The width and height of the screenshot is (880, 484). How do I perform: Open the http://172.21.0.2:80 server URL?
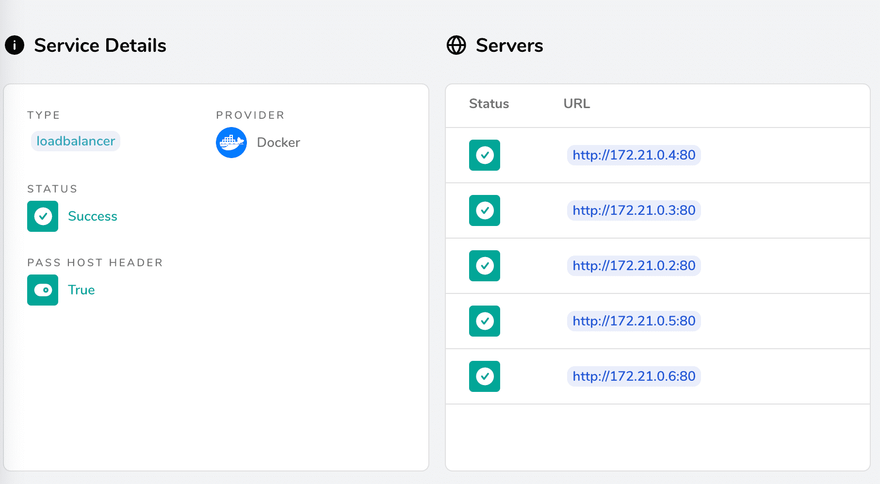tap(633, 266)
